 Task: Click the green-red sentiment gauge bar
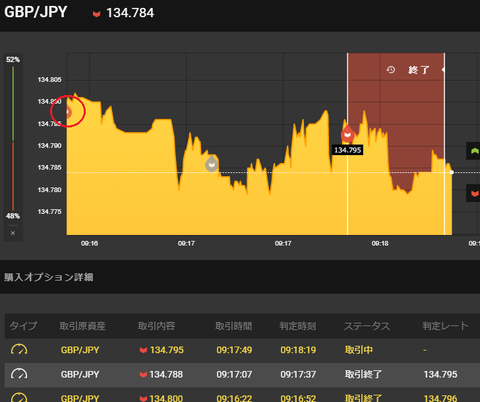13,138
